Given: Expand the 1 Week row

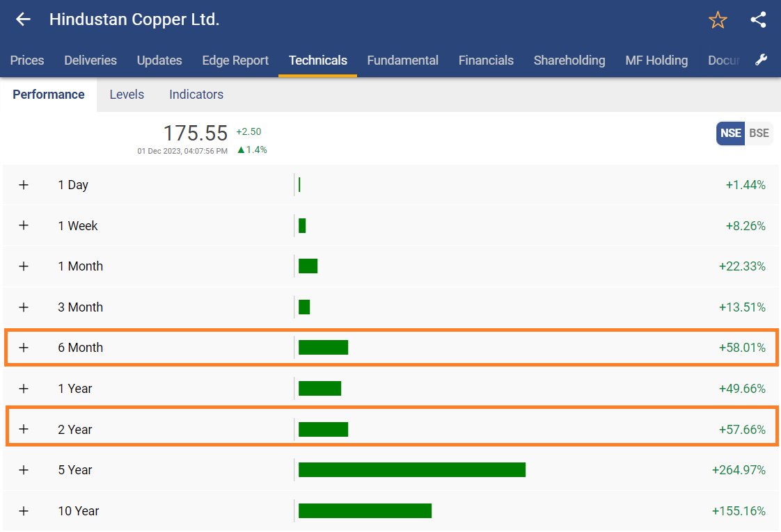Looking at the screenshot, I should click(x=24, y=225).
